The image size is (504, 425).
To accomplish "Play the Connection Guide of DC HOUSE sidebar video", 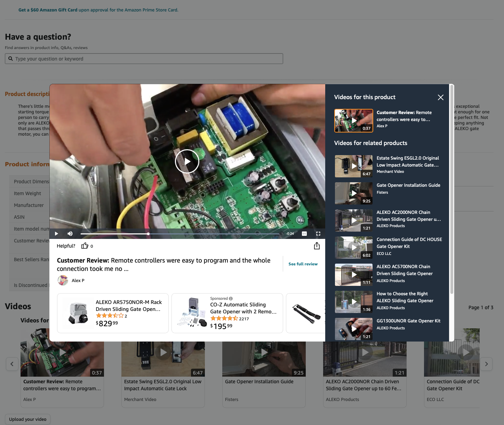I will tap(354, 248).
